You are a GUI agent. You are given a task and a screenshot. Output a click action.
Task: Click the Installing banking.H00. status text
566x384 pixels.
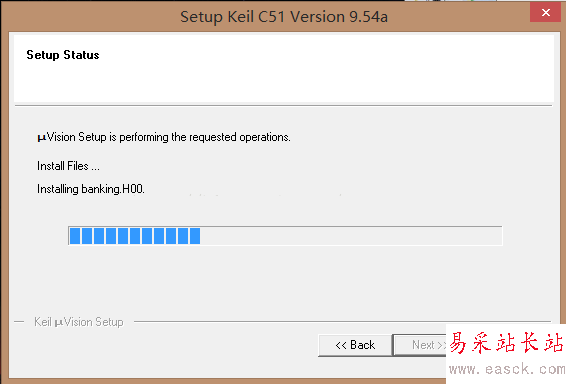pyautogui.click(x=91, y=189)
